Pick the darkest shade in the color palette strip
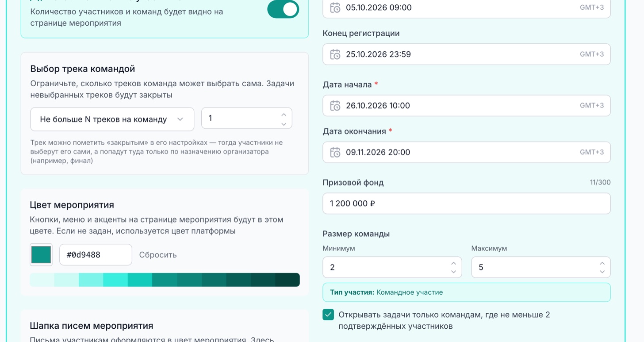The height and width of the screenshot is (342, 644). [x=287, y=280]
